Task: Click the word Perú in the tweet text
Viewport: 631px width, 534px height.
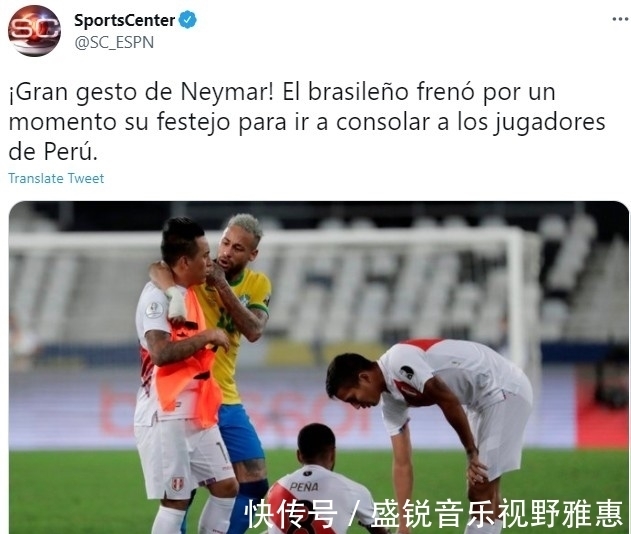Action: click(70, 152)
